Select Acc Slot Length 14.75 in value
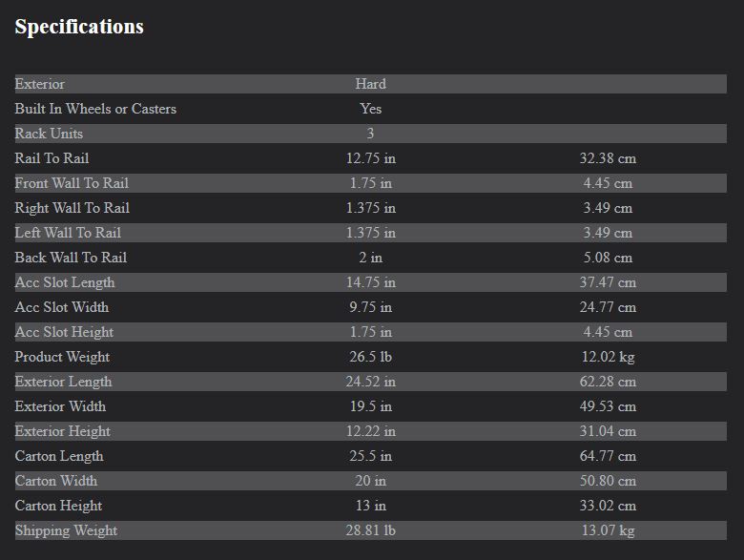The image size is (744, 560). [x=371, y=282]
